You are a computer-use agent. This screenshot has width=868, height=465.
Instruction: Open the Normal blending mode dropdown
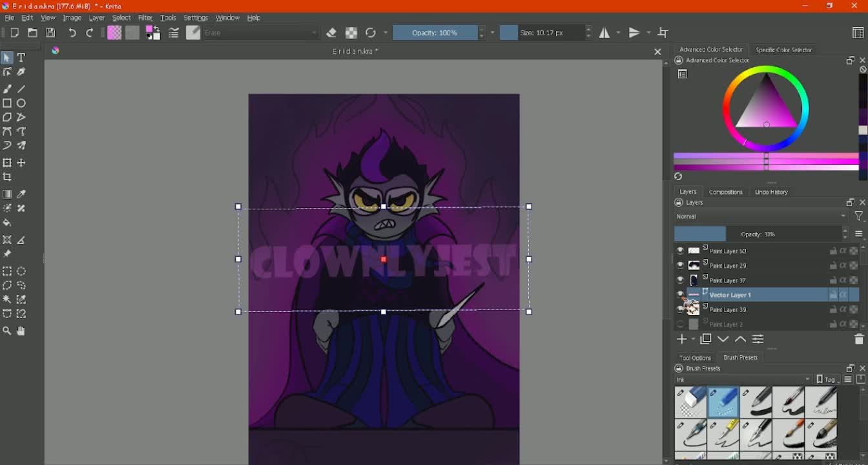point(761,216)
